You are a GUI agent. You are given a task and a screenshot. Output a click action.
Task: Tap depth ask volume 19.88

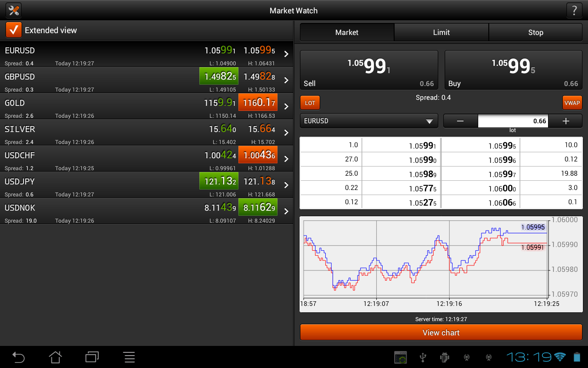(569, 173)
